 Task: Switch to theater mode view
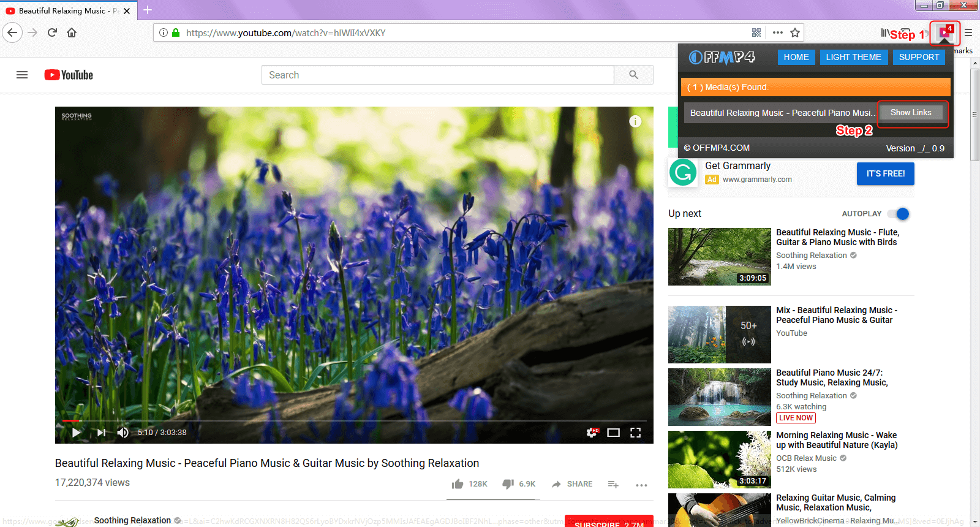[613, 433]
